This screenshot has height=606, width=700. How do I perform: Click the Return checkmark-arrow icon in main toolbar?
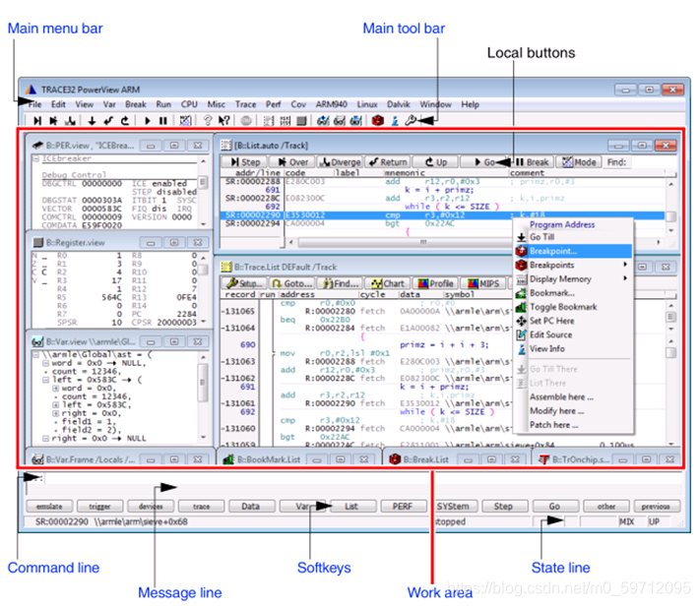(108, 120)
